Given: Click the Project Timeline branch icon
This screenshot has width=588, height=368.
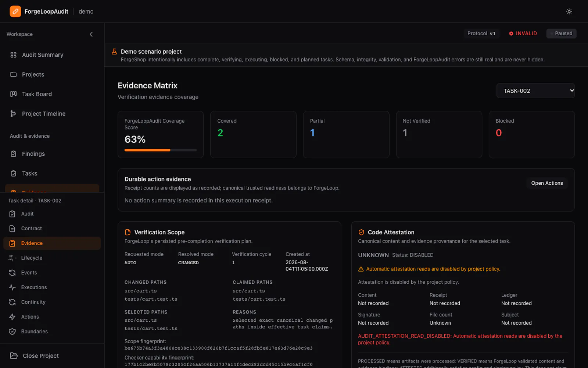Looking at the screenshot, I should [14, 114].
